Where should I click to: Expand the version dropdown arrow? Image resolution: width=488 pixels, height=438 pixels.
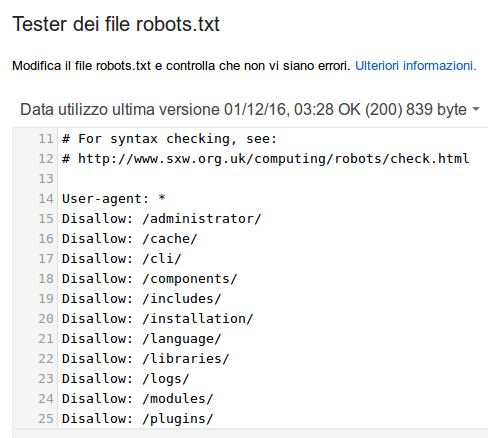[476, 109]
